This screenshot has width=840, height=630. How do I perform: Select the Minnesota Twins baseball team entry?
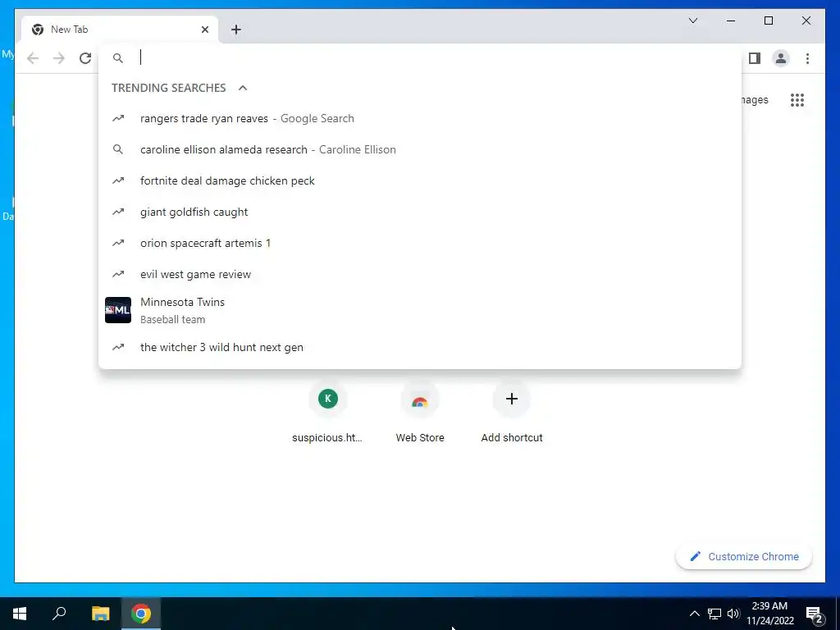pyautogui.click(x=420, y=310)
